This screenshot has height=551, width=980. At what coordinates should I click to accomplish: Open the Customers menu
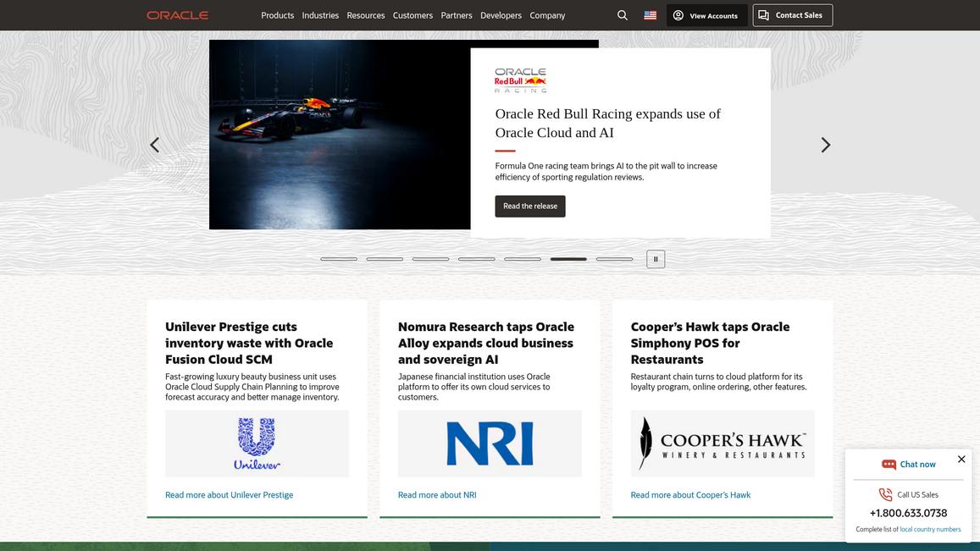point(412,15)
